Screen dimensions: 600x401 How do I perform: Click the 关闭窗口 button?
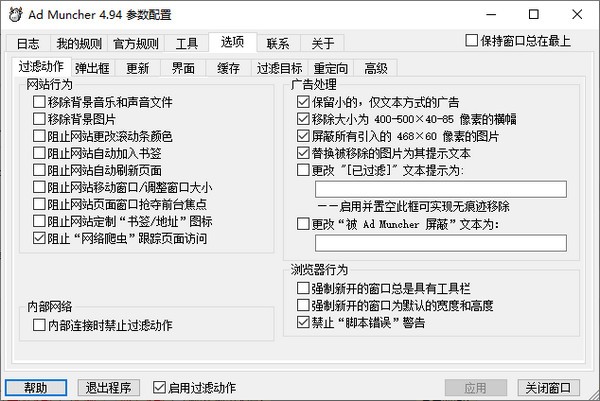coord(548,388)
